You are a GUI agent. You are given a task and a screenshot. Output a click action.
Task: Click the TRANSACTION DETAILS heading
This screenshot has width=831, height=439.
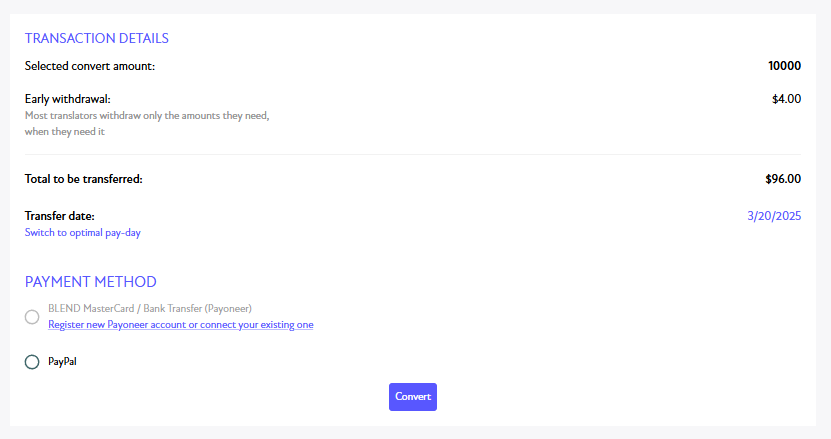96,38
